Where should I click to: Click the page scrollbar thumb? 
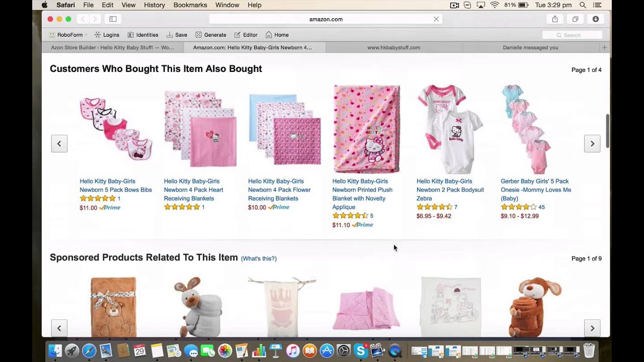tap(607, 131)
